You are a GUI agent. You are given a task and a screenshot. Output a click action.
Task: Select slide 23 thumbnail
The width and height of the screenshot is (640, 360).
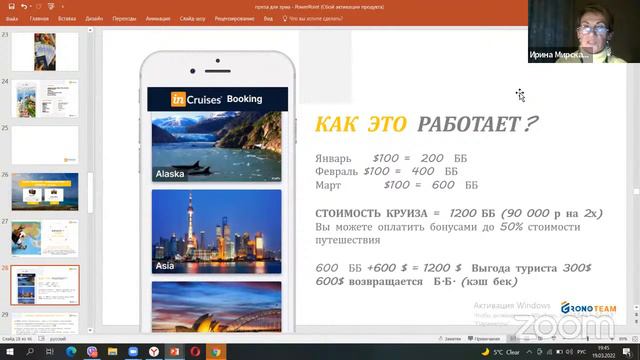(45, 52)
